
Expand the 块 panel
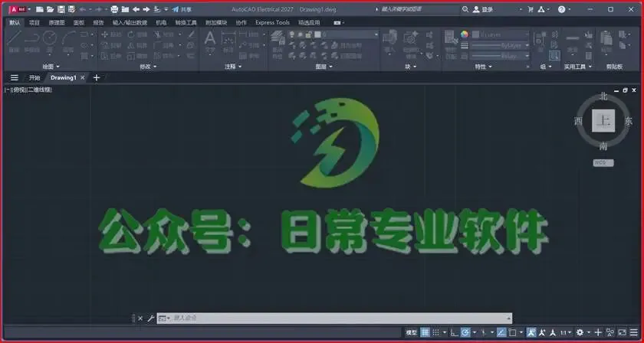click(410, 67)
